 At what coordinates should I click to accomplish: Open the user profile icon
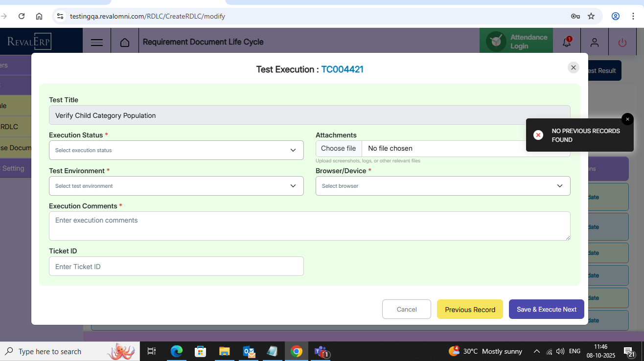[594, 43]
